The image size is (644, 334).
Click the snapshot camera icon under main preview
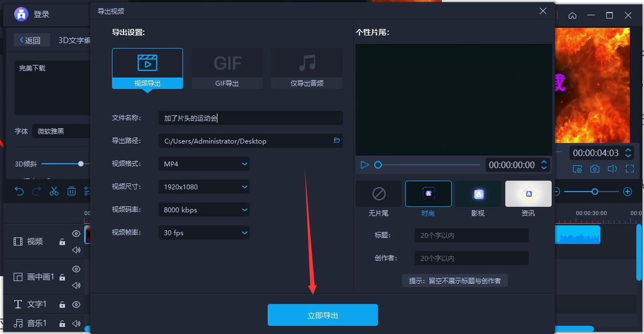click(595, 169)
